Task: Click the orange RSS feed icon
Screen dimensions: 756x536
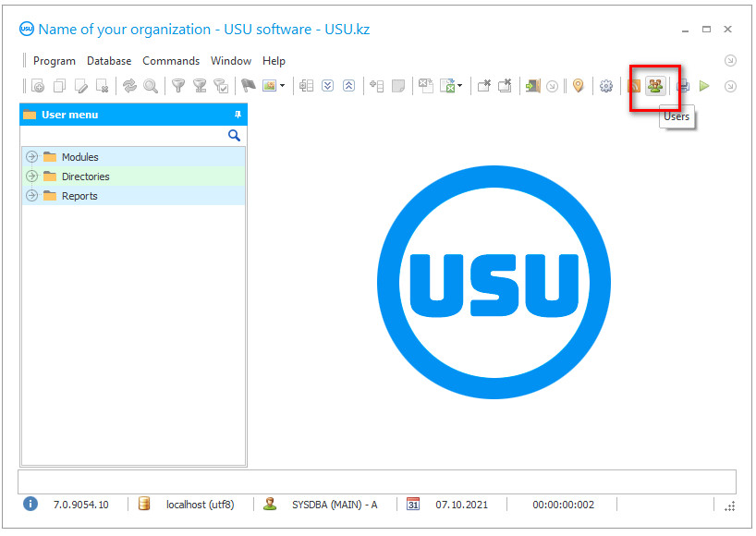Action: click(x=634, y=86)
